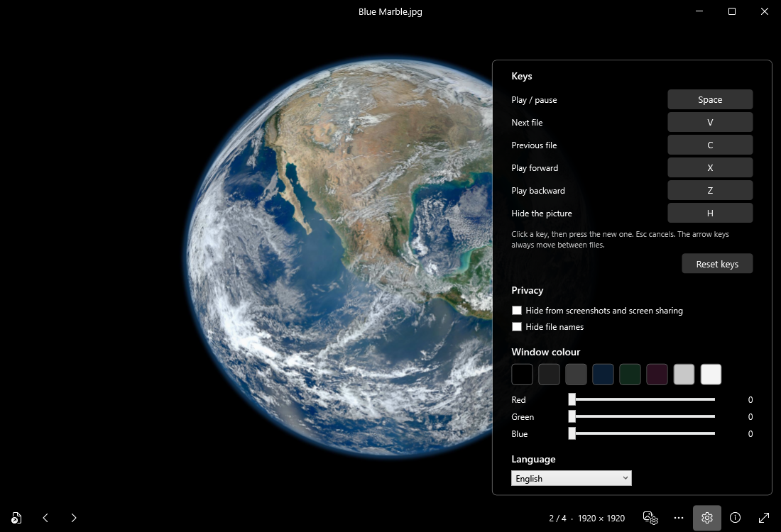Viewport: 781px width, 532px height.
Task: Click the 'Hide the picture' label
Action: [x=542, y=214]
